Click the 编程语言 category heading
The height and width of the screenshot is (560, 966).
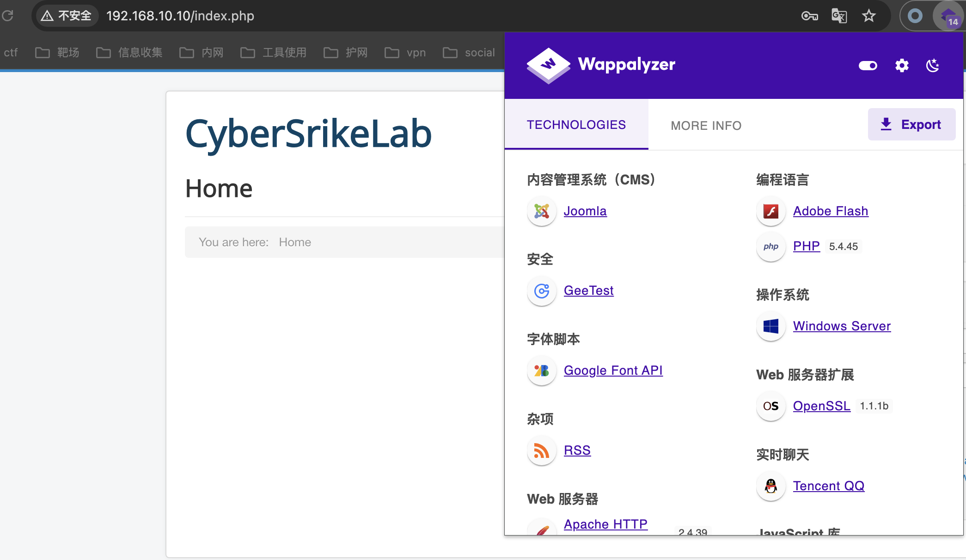(x=783, y=179)
